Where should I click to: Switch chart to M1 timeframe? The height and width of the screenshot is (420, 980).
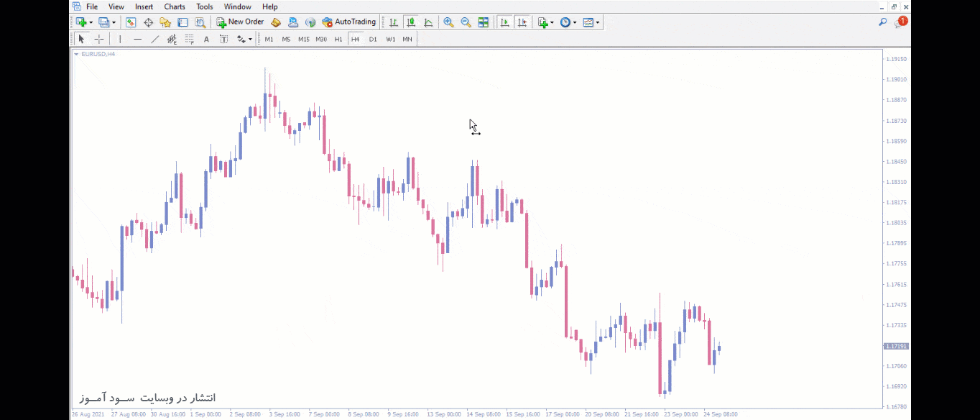click(269, 39)
